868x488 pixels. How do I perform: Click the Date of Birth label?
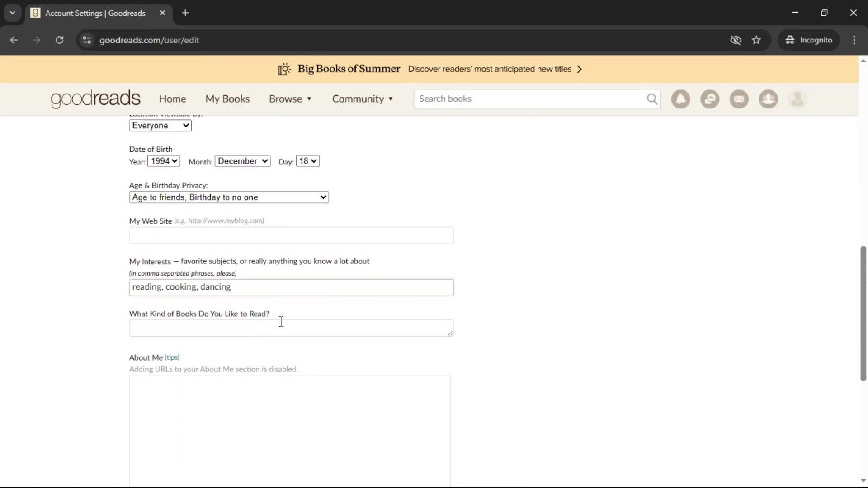pyautogui.click(x=151, y=149)
